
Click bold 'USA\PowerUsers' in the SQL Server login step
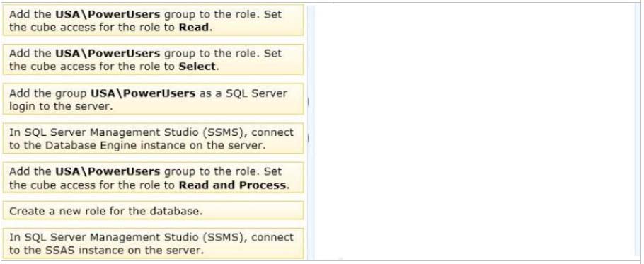click(143, 93)
